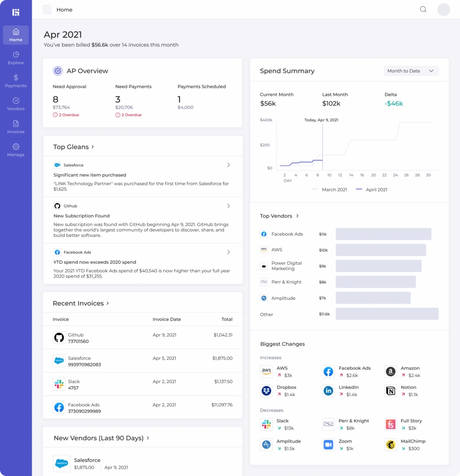This screenshot has height=476, width=460.
Task: Click the Facebook logo in Recent Invoices
Action: click(59, 407)
